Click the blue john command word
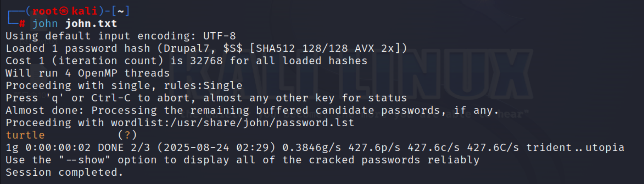Image resolution: width=644 pixels, height=184 pixels. (x=45, y=24)
